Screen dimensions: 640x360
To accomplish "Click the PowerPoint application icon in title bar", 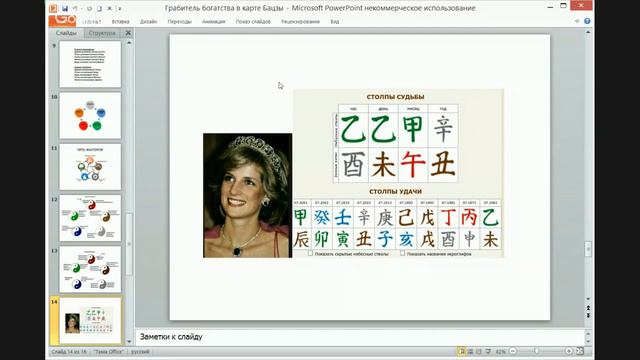I will tap(53, 8).
